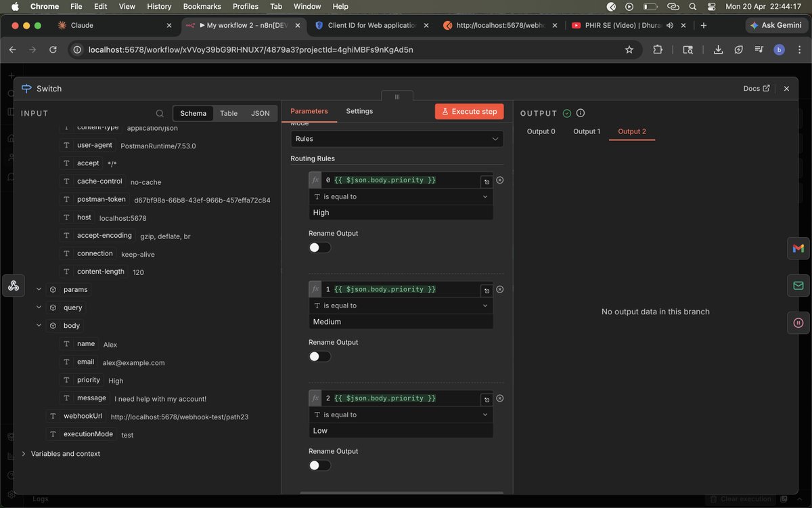This screenshot has width=812, height=508.
Task: Select Schema input view
Action: tap(194, 113)
